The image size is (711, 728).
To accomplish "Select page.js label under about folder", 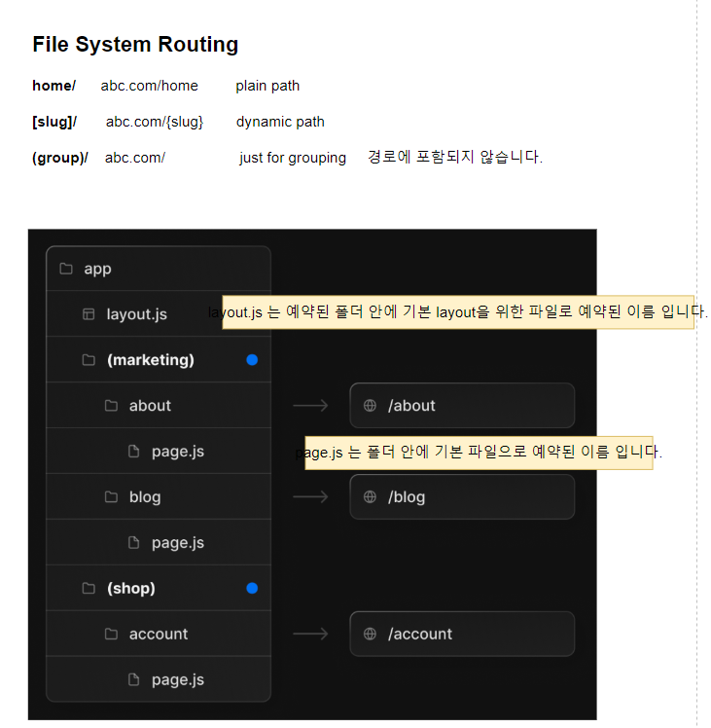I will click(178, 452).
